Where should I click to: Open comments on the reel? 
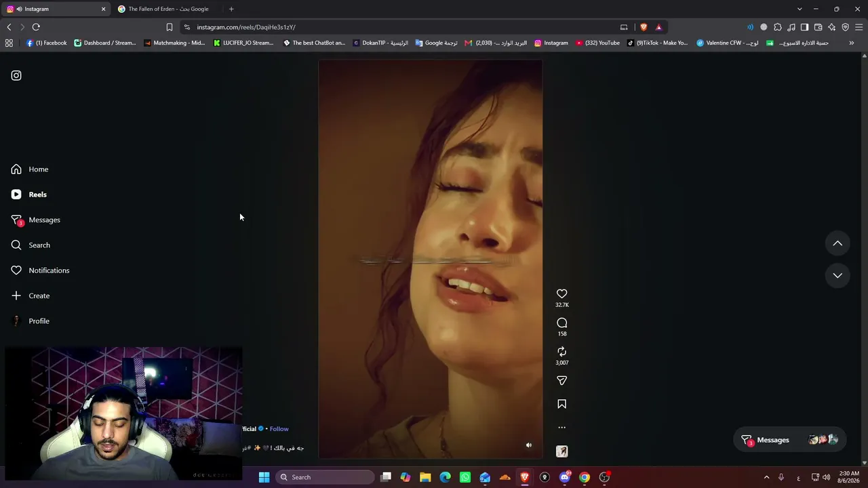(x=561, y=323)
